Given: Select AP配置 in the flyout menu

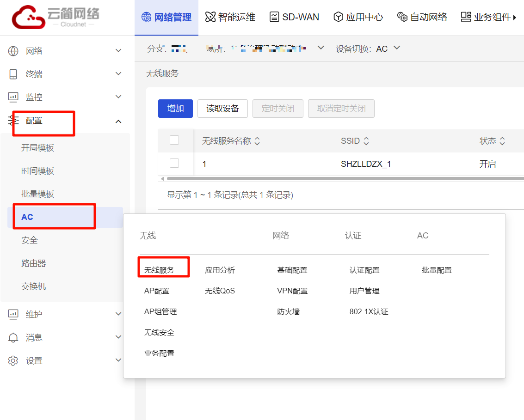Looking at the screenshot, I should tap(157, 291).
